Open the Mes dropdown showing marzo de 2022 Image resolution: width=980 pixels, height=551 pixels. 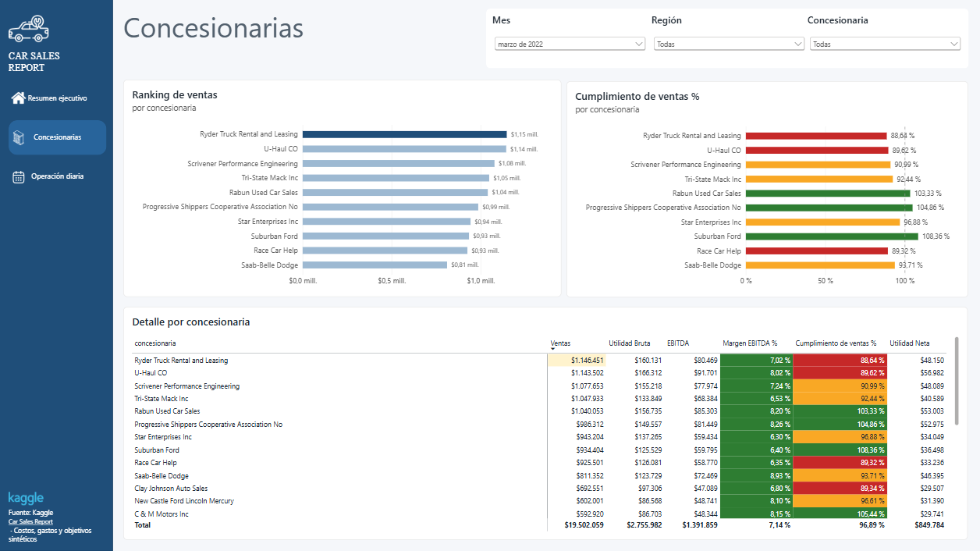point(570,44)
